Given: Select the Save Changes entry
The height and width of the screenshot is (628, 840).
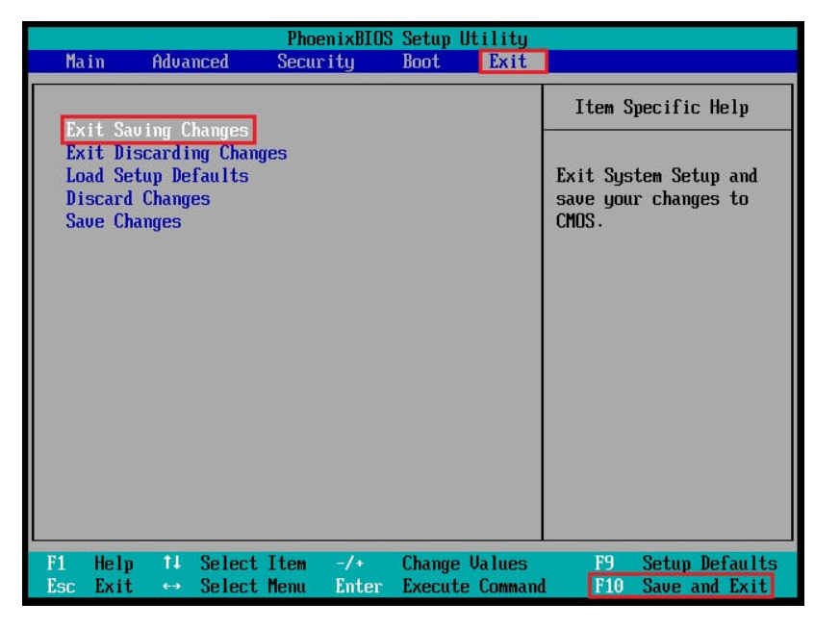Looking at the screenshot, I should pyautogui.click(x=123, y=221).
